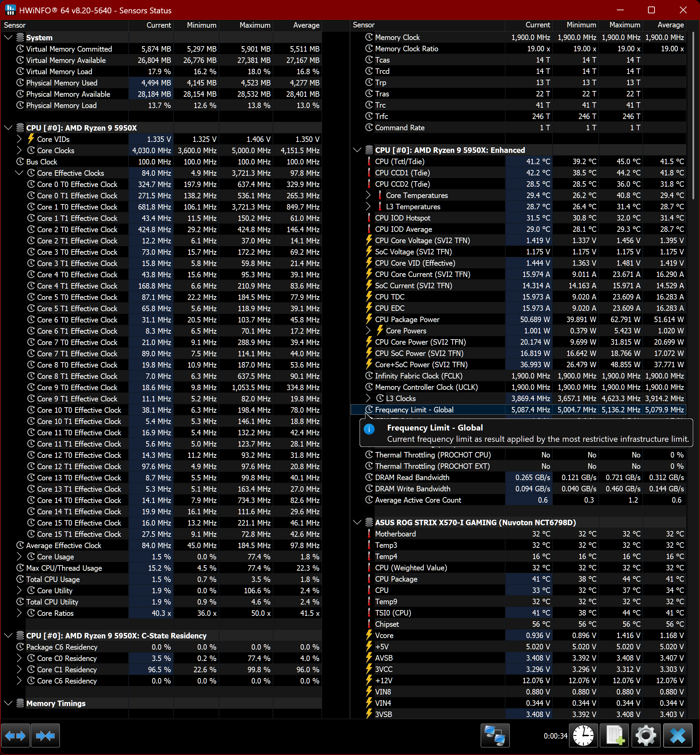Collapse the System sensor group

point(8,38)
